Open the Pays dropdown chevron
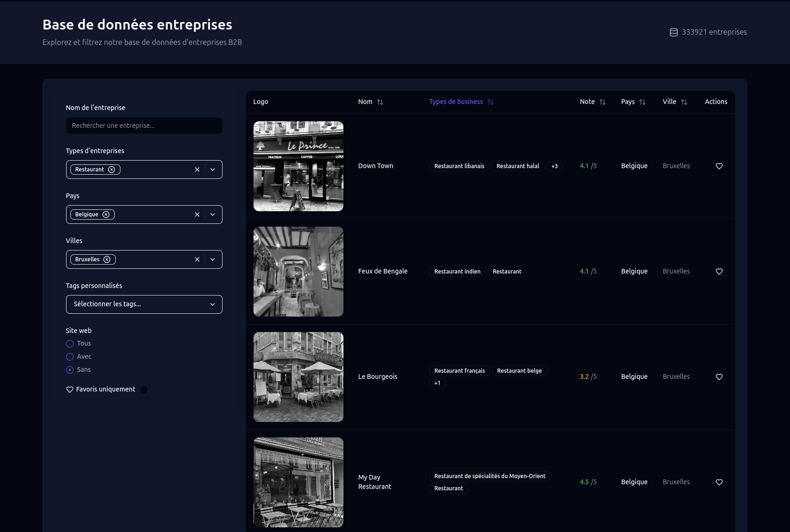The height and width of the screenshot is (532, 790). coord(213,214)
